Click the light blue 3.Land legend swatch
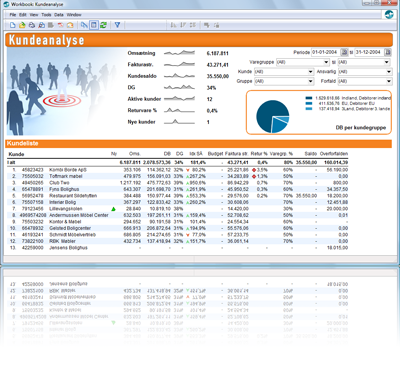 tap(309, 109)
